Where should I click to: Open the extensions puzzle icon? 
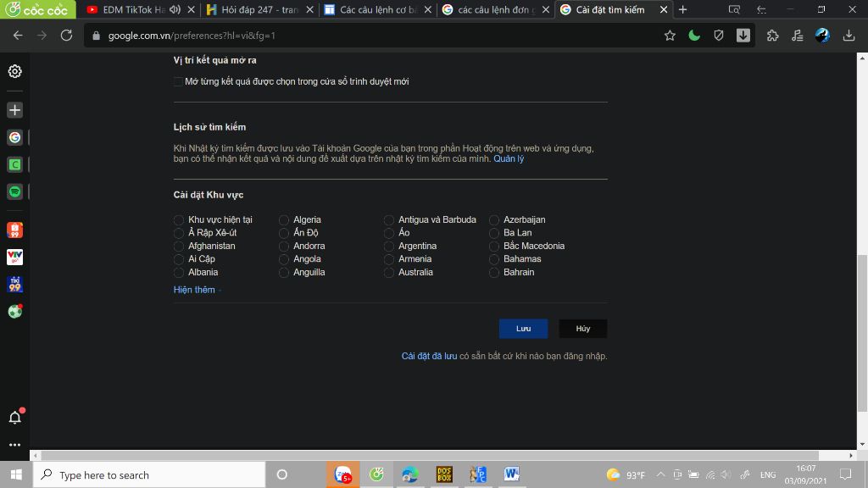coord(773,36)
